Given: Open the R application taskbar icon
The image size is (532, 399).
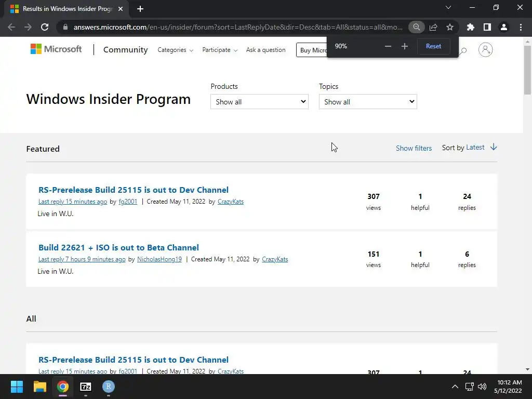Looking at the screenshot, I should 109,387.
